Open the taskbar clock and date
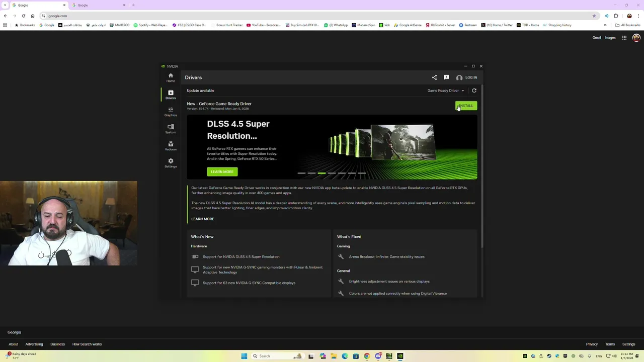Viewport: 644px width, 362px height. (x=627, y=356)
